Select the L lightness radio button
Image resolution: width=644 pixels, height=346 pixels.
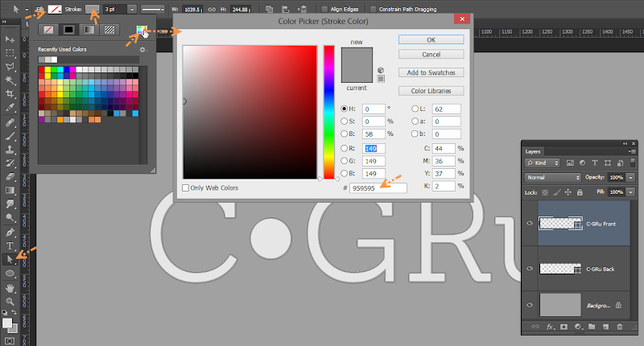415,109
